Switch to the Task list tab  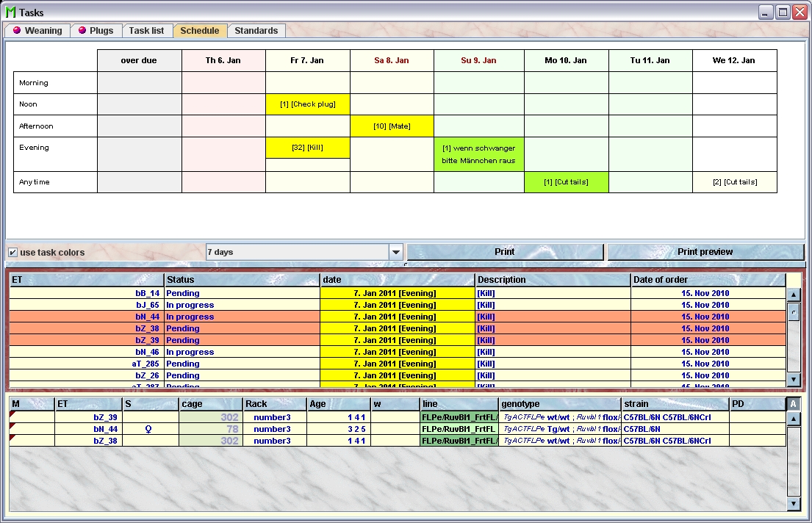147,31
